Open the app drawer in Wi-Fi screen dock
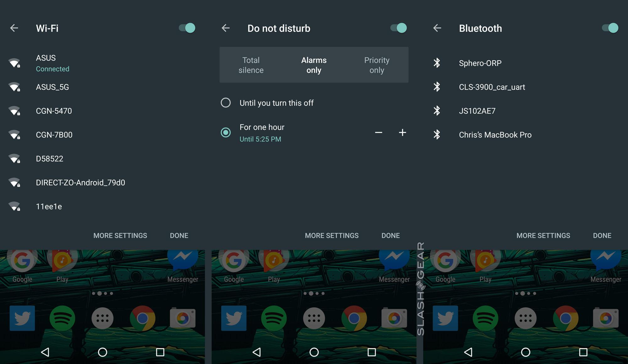 click(102, 318)
